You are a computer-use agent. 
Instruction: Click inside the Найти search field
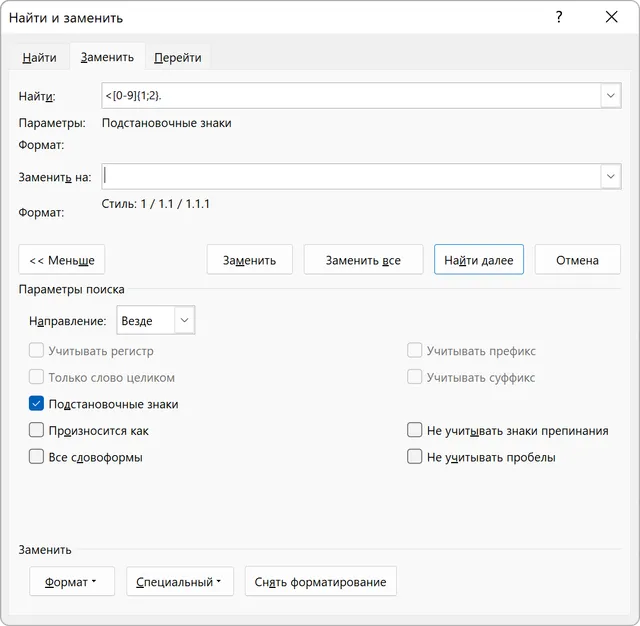(351, 95)
